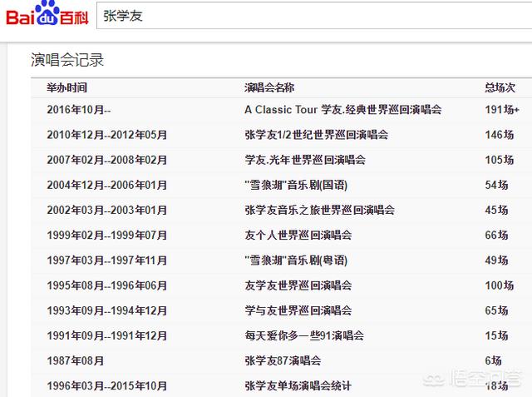Select date 1993年09月--1994年12月

point(107,310)
